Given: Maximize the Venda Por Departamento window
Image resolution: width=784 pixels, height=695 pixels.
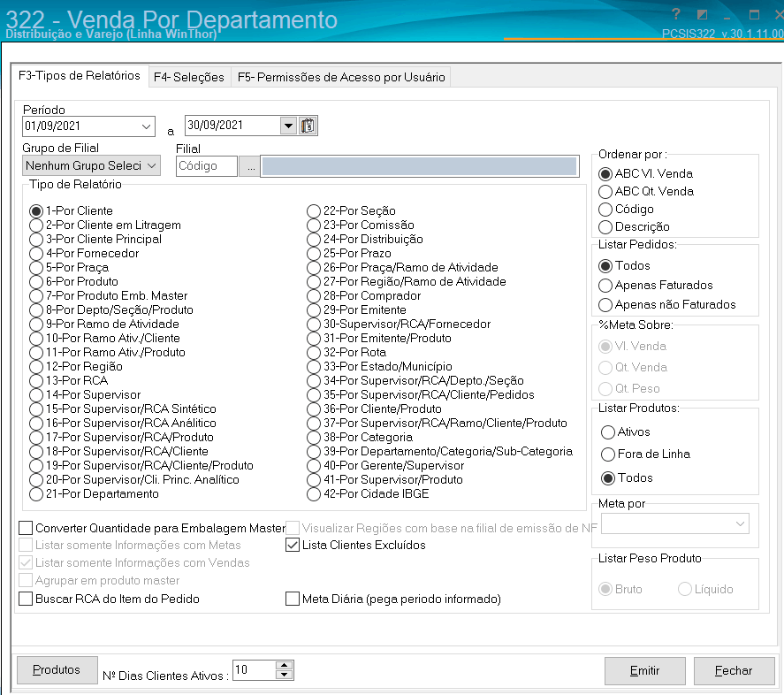Looking at the screenshot, I should tap(754, 14).
